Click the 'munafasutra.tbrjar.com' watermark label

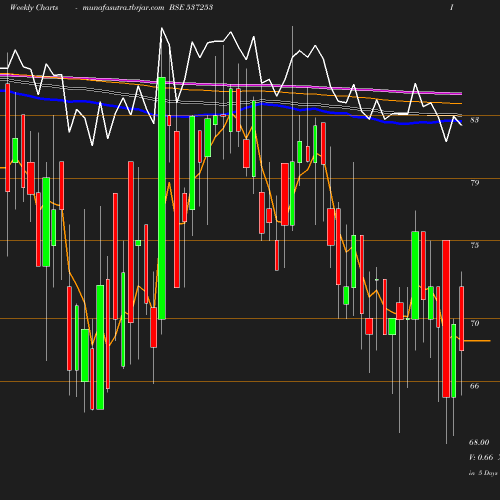(x=123, y=7)
